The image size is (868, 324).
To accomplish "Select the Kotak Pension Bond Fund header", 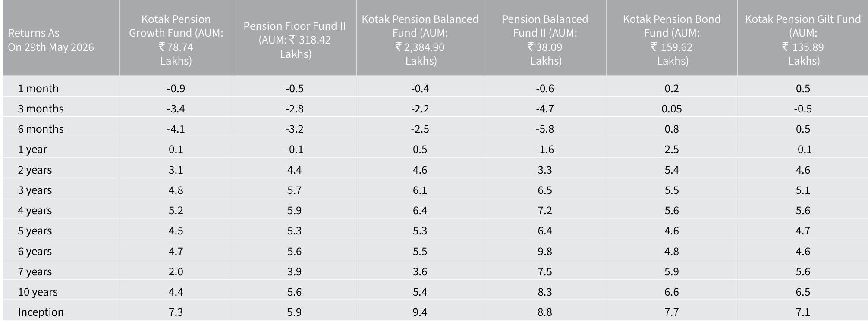I will coord(672,40).
